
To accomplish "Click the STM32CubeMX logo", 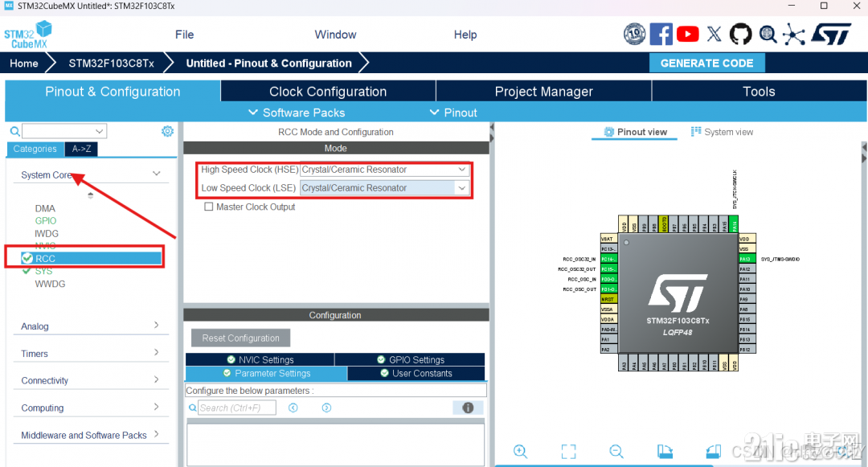I will [x=28, y=35].
